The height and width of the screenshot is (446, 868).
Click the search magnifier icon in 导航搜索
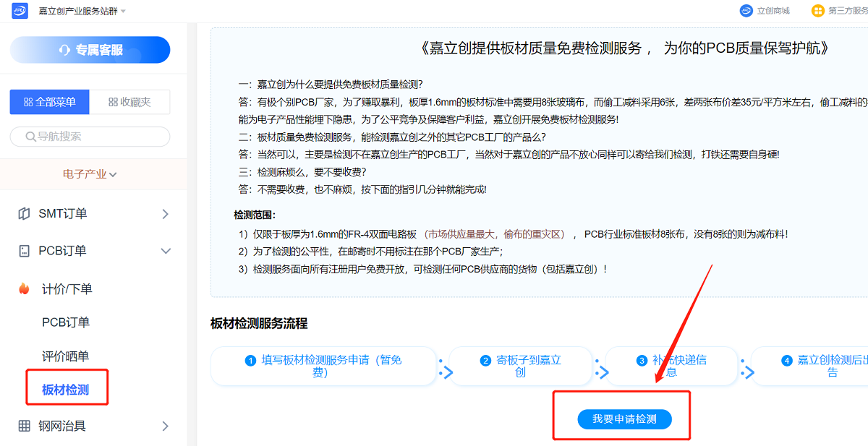coord(31,137)
